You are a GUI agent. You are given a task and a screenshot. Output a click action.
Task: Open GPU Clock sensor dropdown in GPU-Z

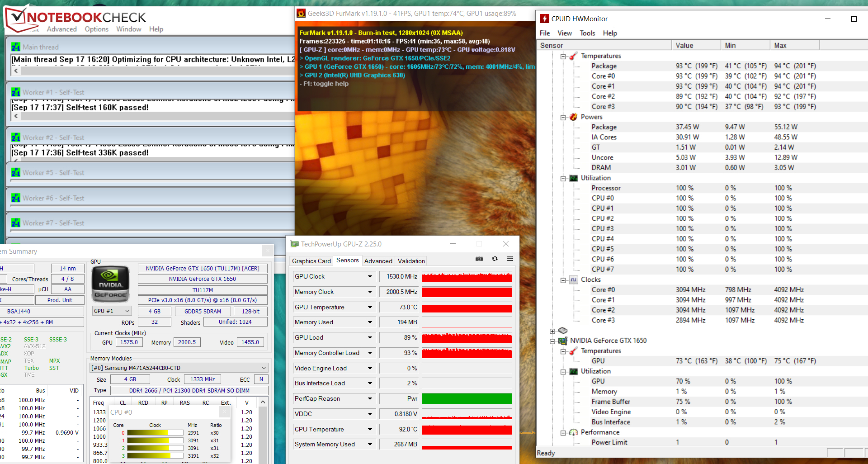pyautogui.click(x=370, y=277)
